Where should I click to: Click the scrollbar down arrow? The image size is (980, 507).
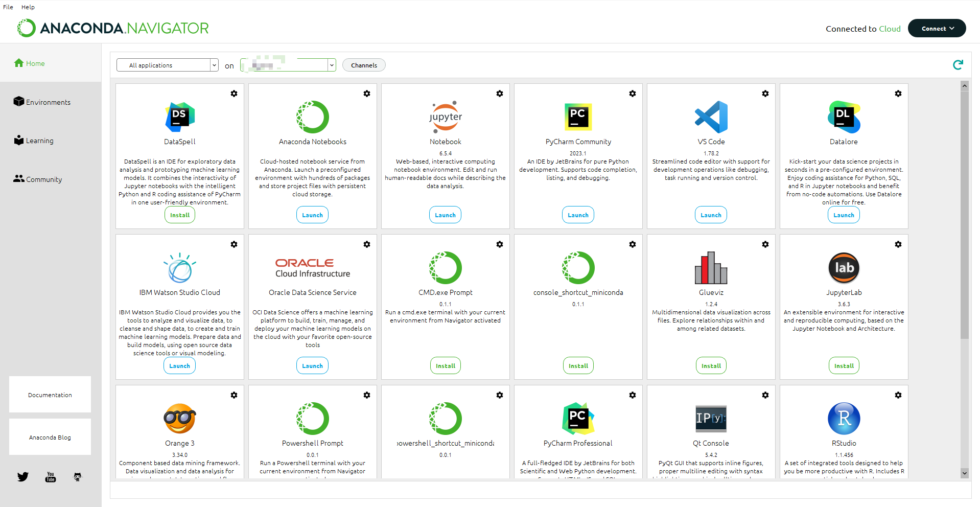point(964,473)
